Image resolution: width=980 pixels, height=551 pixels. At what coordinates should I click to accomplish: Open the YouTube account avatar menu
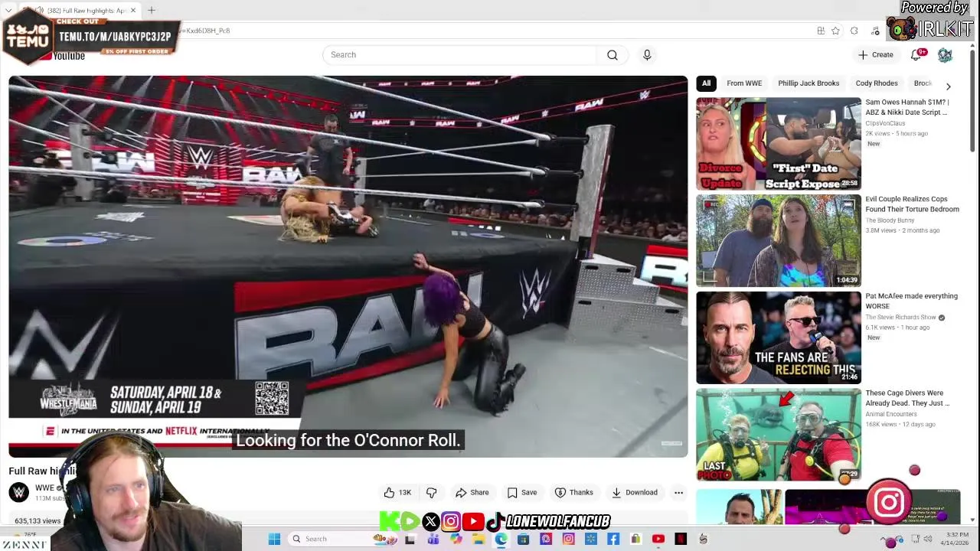(x=945, y=55)
